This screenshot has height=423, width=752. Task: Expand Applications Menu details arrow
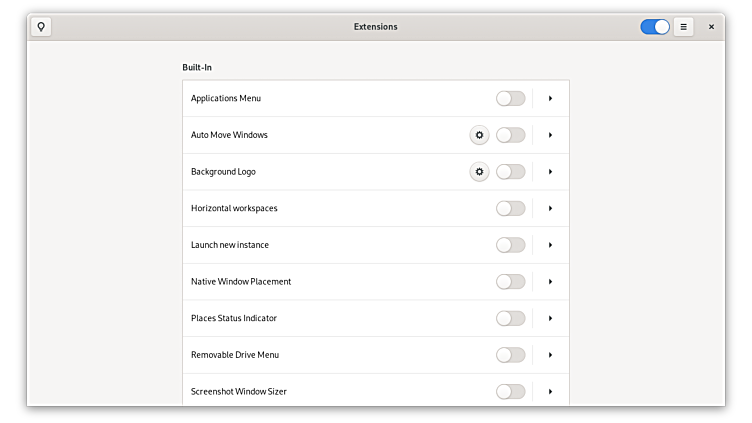(550, 98)
